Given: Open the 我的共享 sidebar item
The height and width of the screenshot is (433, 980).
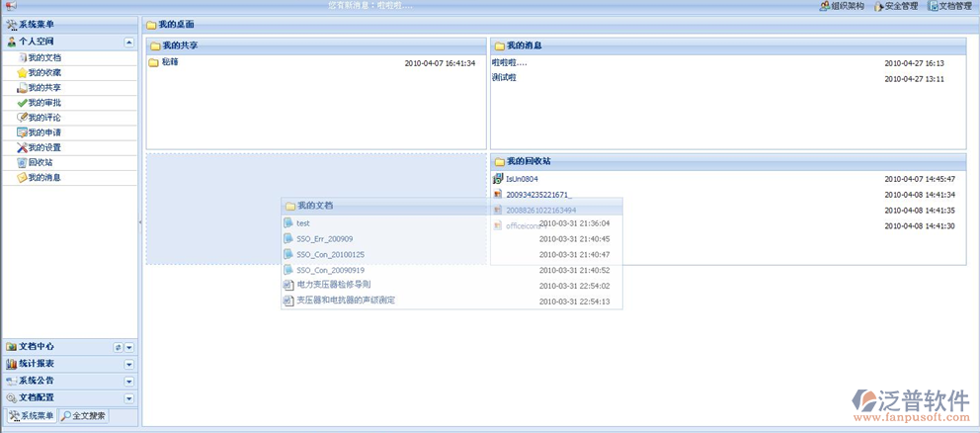Looking at the screenshot, I should (x=69, y=88).
